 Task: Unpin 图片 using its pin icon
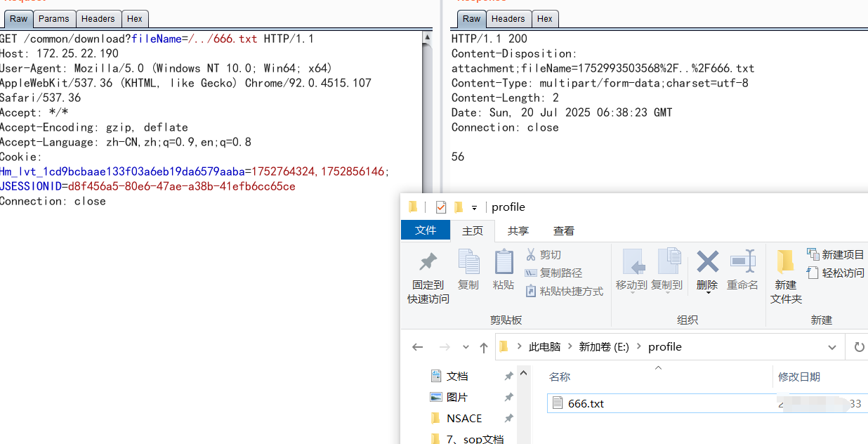pyautogui.click(x=508, y=398)
